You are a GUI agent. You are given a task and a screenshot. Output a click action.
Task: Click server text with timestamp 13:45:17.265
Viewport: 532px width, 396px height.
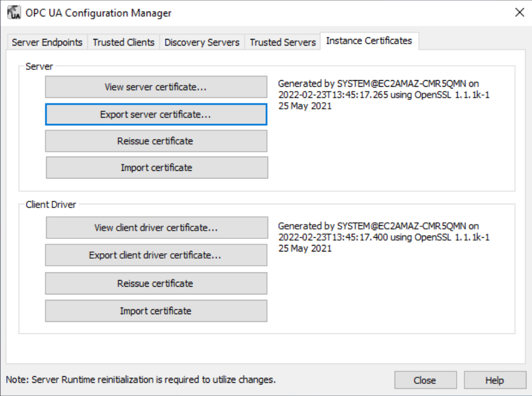(384, 94)
